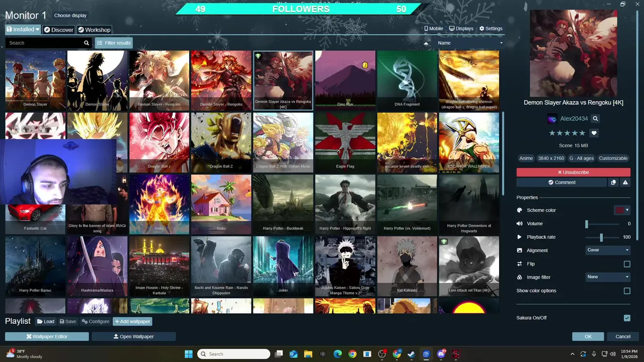Open Outlook from the taskbar
Screen dimensions: 644x362
click(x=293, y=354)
